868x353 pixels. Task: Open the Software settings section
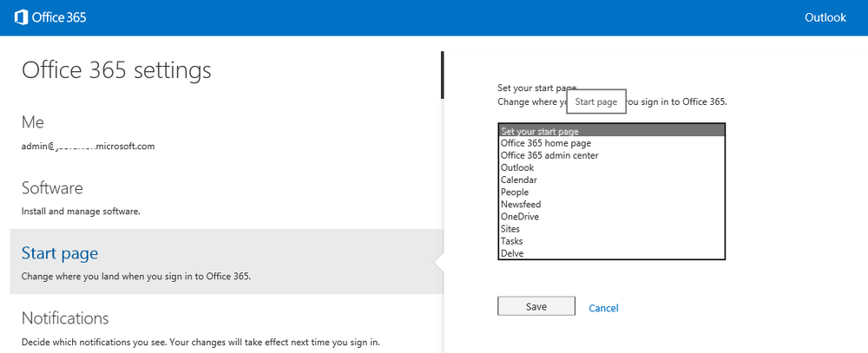[52, 188]
